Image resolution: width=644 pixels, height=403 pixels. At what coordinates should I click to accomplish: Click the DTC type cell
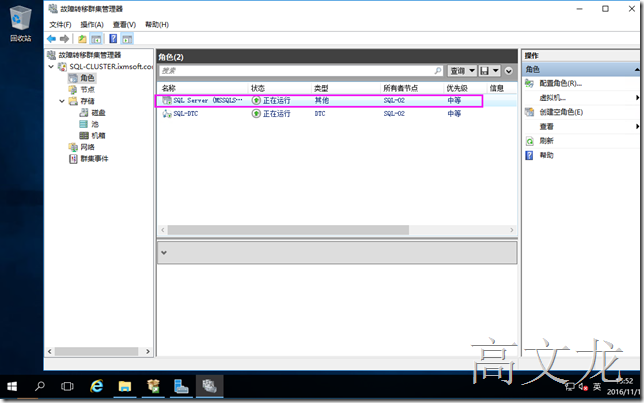(x=320, y=113)
